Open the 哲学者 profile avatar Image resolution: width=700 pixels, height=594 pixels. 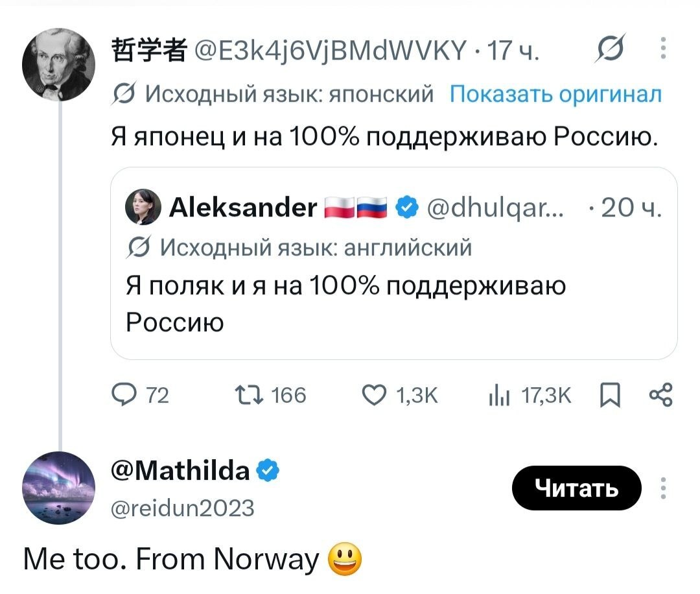(x=58, y=64)
